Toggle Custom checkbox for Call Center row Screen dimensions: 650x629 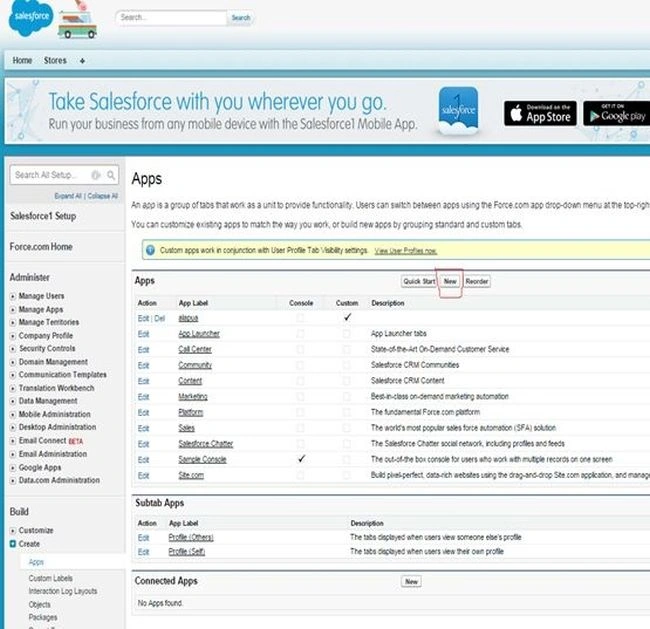tap(346, 350)
